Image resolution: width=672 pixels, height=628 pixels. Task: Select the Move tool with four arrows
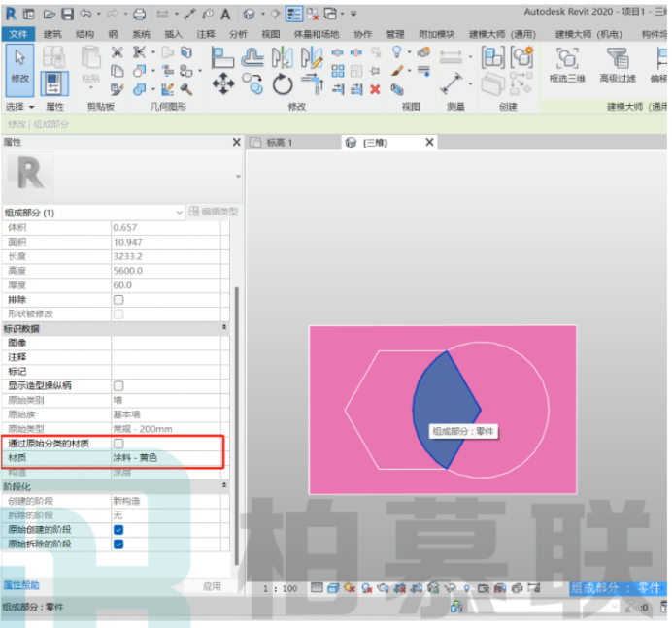[x=223, y=83]
